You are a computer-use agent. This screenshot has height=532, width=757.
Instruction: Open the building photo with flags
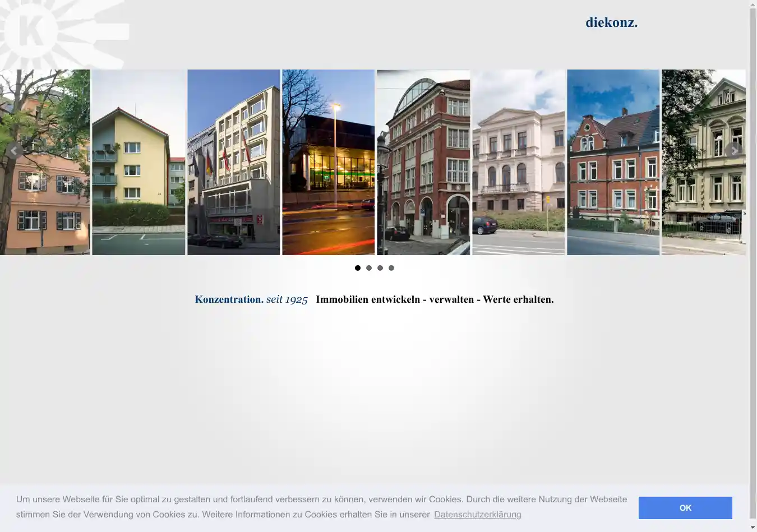[233, 163]
